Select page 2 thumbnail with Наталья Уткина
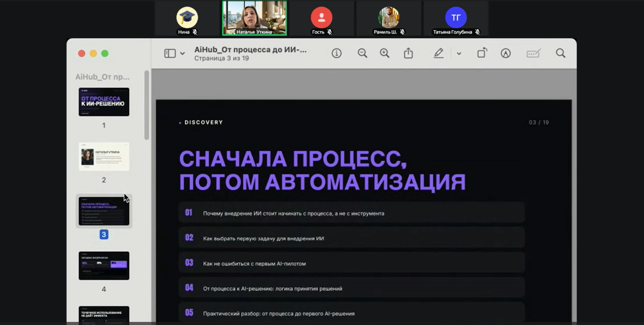The width and height of the screenshot is (644, 325). (104, 157)
